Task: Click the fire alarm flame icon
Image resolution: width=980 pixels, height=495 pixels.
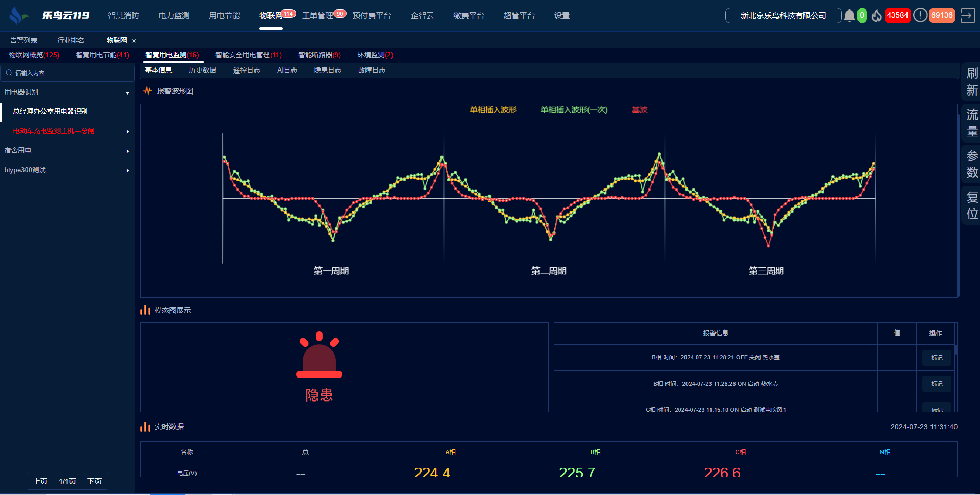Action: pos(877,16)
